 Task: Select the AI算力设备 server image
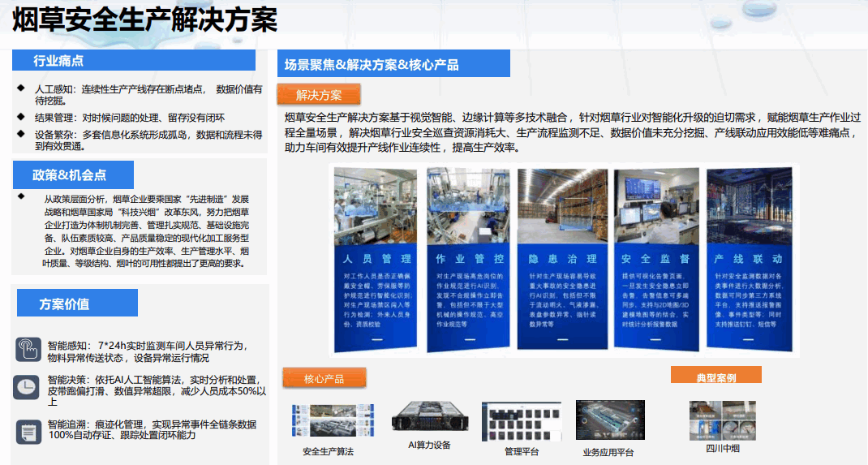(x=429, y=418)
